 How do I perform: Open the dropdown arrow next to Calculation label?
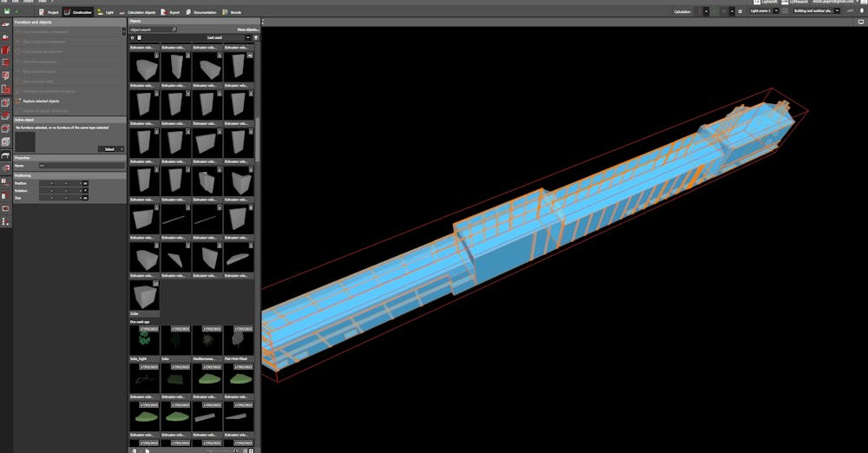tap(706, 11)
